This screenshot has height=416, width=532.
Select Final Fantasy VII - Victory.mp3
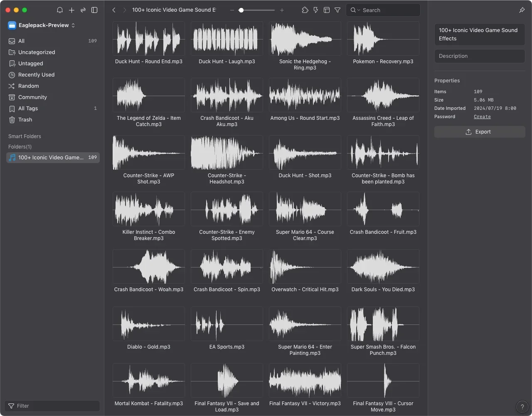305,381
